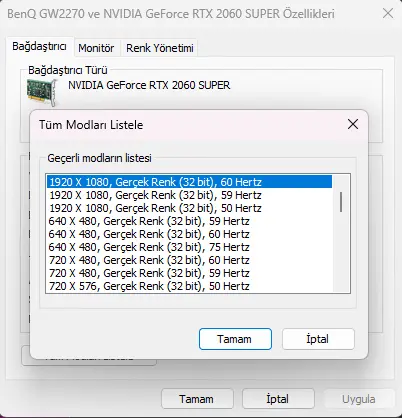
Task: Click İptal in the Özellikleri window
Action: coord(278,399)
